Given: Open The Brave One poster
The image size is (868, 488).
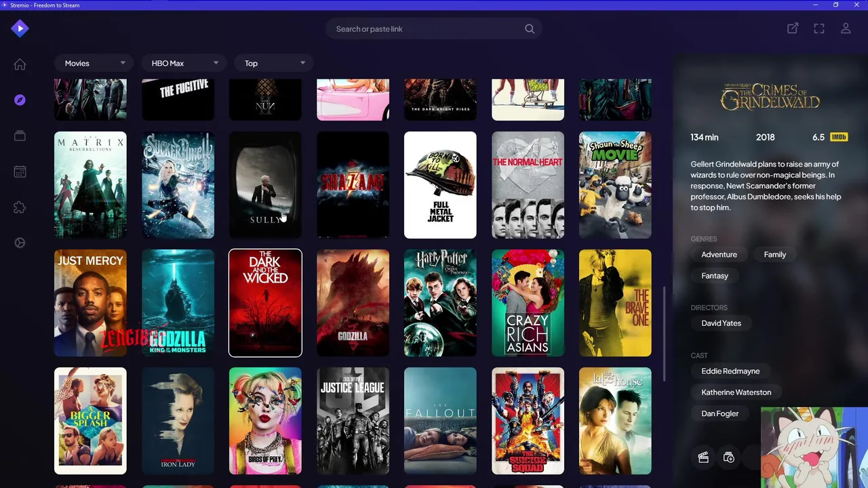Looking at the screenshot, I should pos(615,303).
